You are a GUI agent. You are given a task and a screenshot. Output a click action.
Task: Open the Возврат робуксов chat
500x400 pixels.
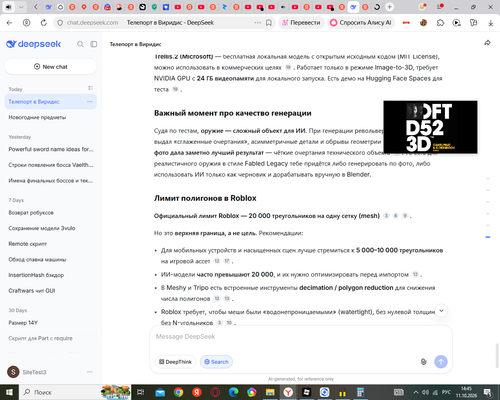coord(51,213)
